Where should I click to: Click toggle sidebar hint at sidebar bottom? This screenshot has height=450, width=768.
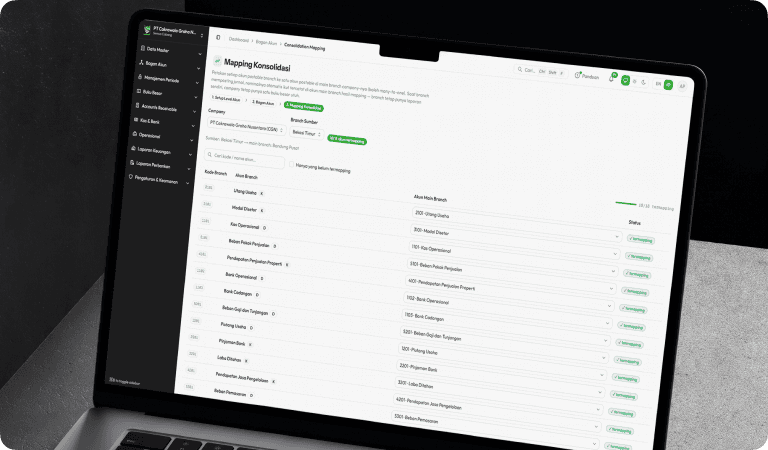124,381
